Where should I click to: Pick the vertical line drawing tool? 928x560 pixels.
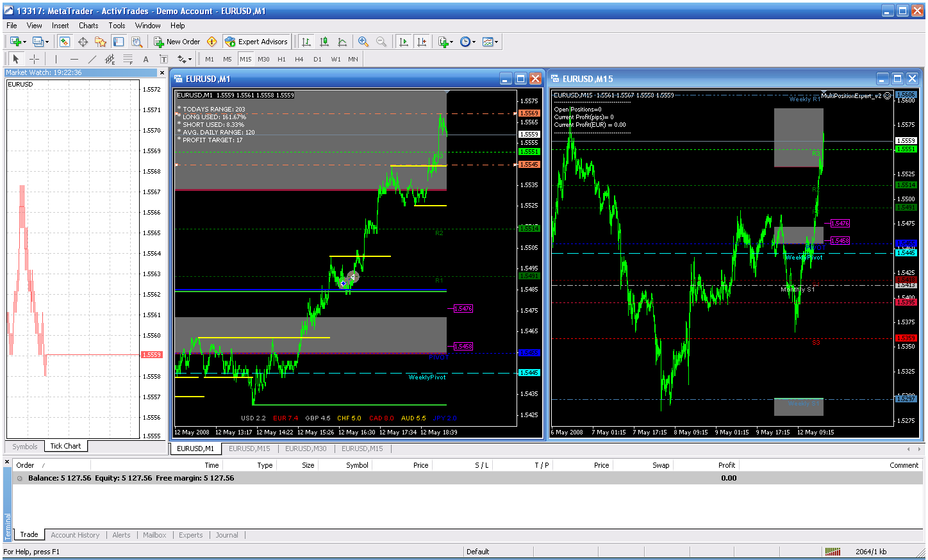pos(56,59)
